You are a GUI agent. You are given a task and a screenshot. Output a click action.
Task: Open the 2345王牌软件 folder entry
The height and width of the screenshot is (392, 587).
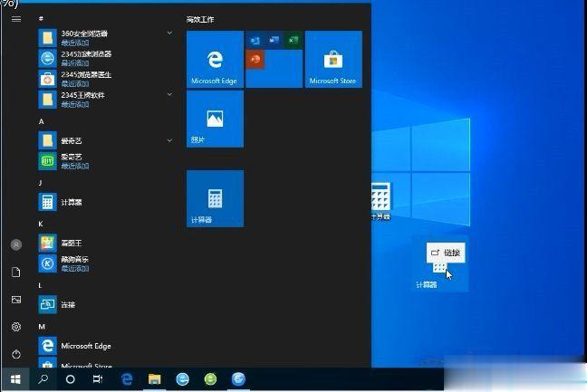(106, 99)
